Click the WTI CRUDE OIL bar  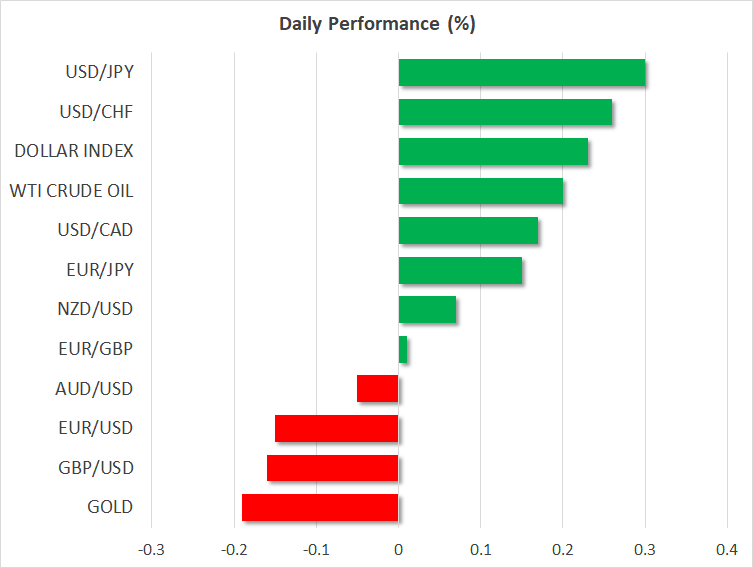(480, 191)
